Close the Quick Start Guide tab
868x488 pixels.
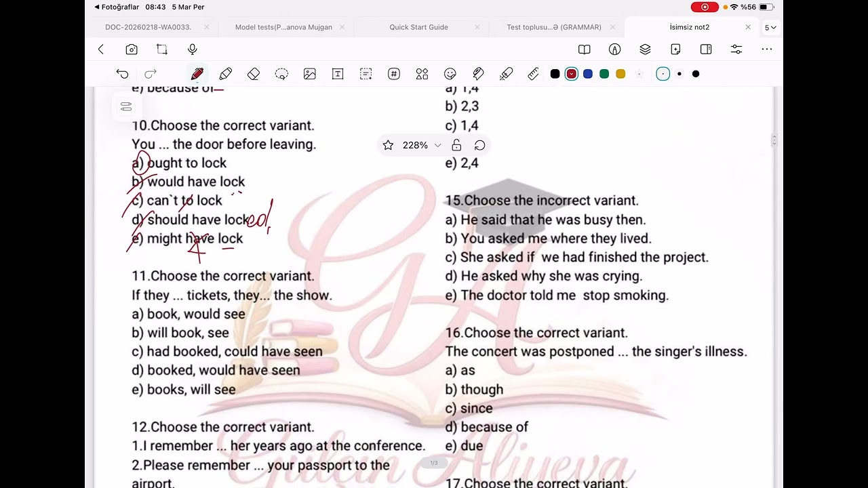(477, 27)
